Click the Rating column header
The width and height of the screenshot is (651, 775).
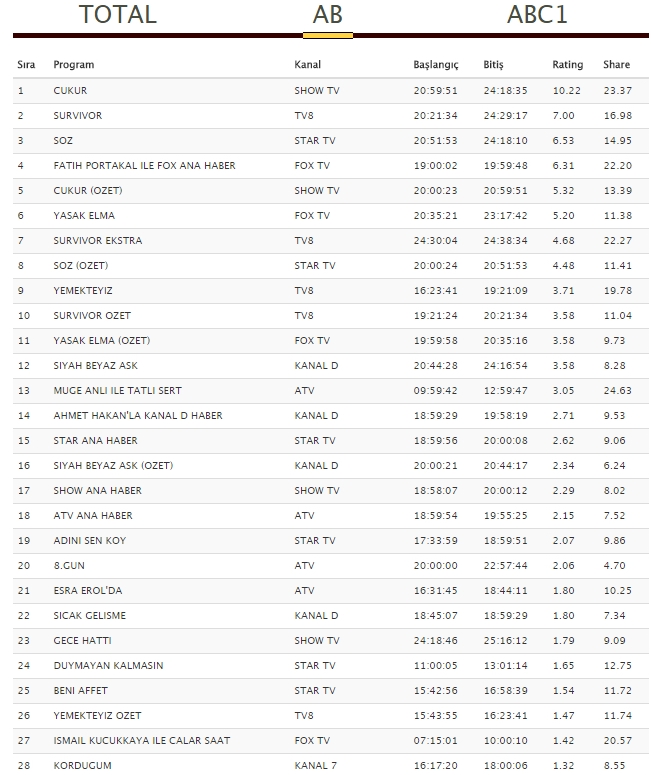click(567, 65)
